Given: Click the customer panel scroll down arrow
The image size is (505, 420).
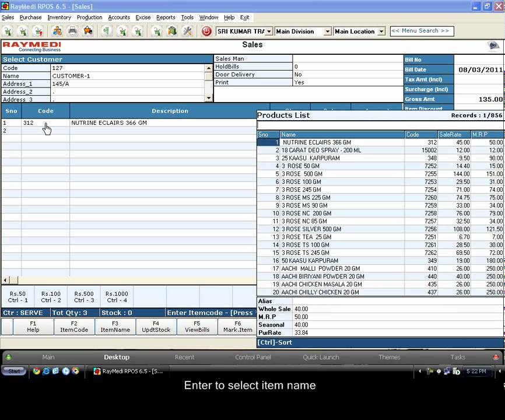Looking at the screenshot, I should tap(209, 97).
